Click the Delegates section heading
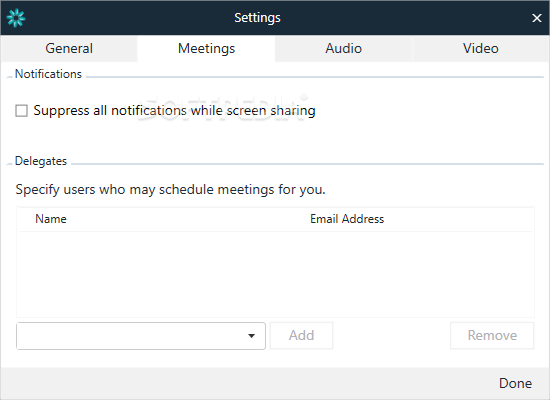This screenshot has height=400, width=550. [41, 161]
